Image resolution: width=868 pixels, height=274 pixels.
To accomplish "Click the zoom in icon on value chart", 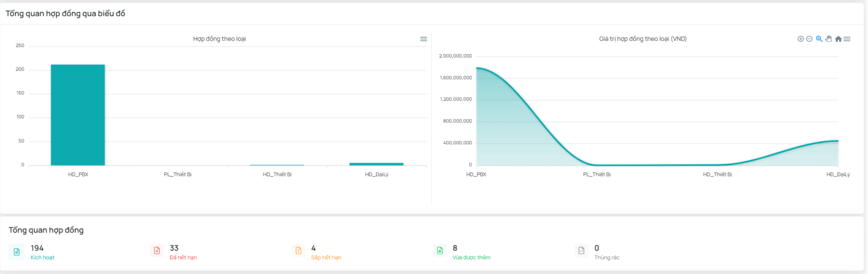I will click(800, 39).
